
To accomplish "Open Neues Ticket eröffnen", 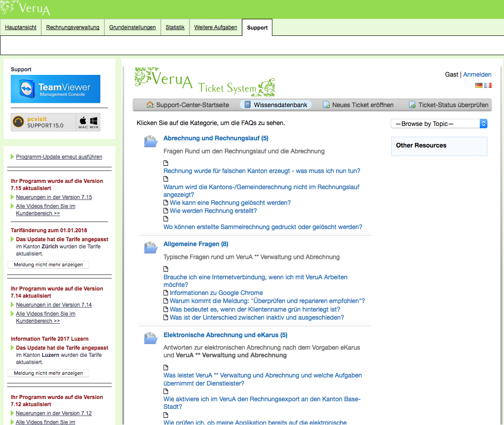I will click(358, 105).
